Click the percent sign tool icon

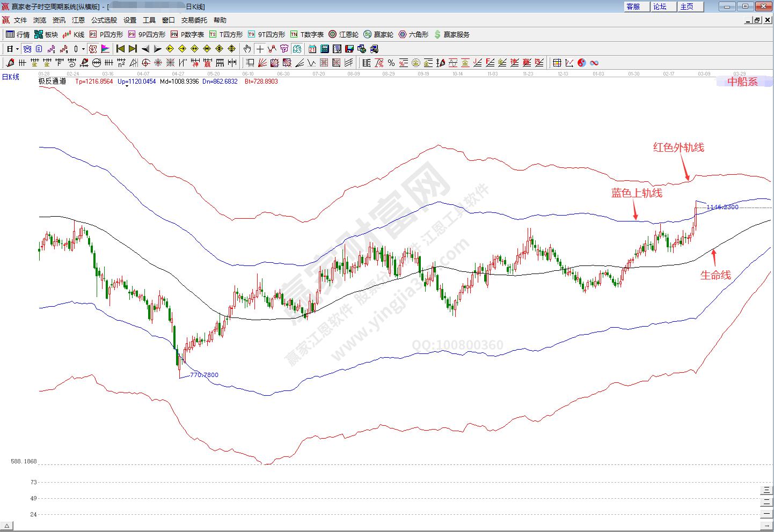[x=391, y=63]
